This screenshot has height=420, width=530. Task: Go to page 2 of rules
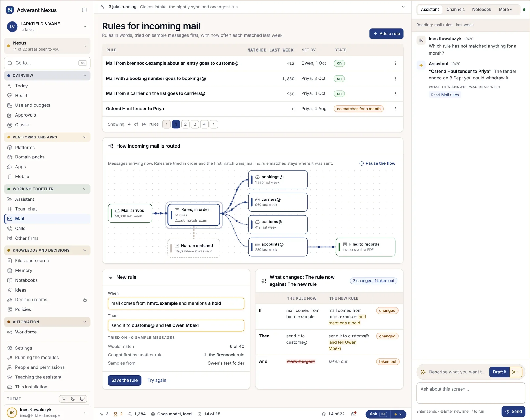pyautogui.click(x=185, y=124)
